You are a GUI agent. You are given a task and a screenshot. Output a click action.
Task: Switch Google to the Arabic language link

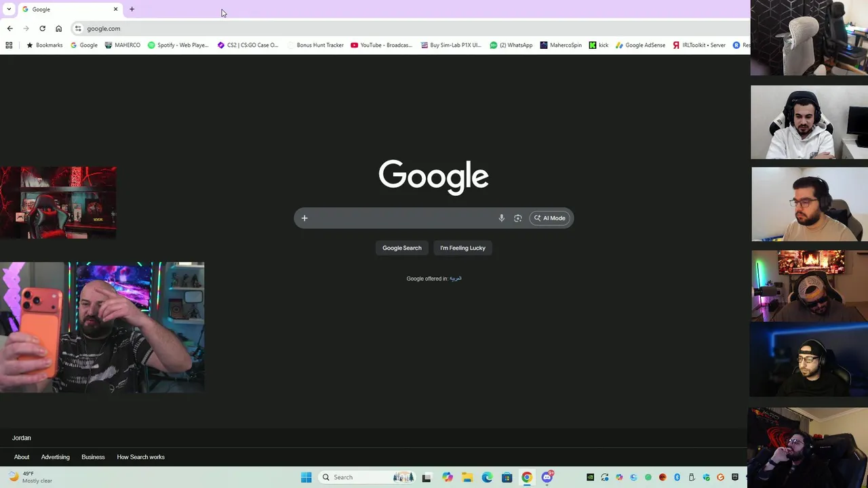pos(456,279)
